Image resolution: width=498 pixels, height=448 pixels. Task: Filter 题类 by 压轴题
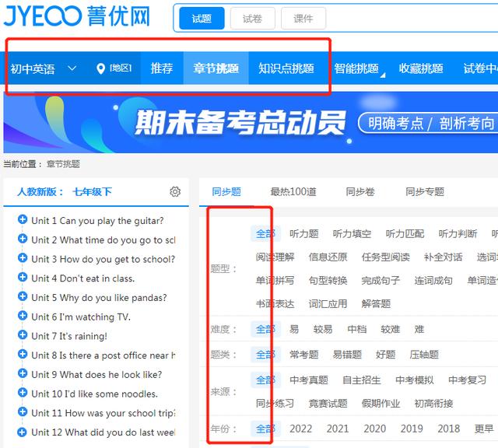coord(424,355)
